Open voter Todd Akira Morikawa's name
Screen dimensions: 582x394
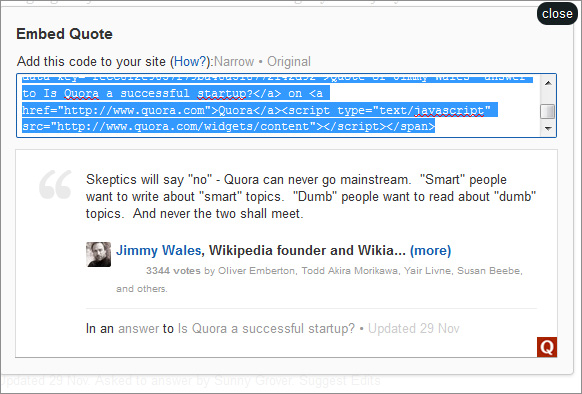tap(349, 271)
